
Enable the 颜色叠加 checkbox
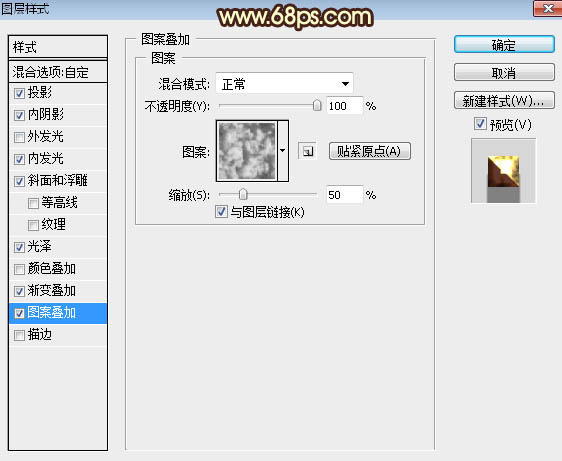(x=19, y=269)
